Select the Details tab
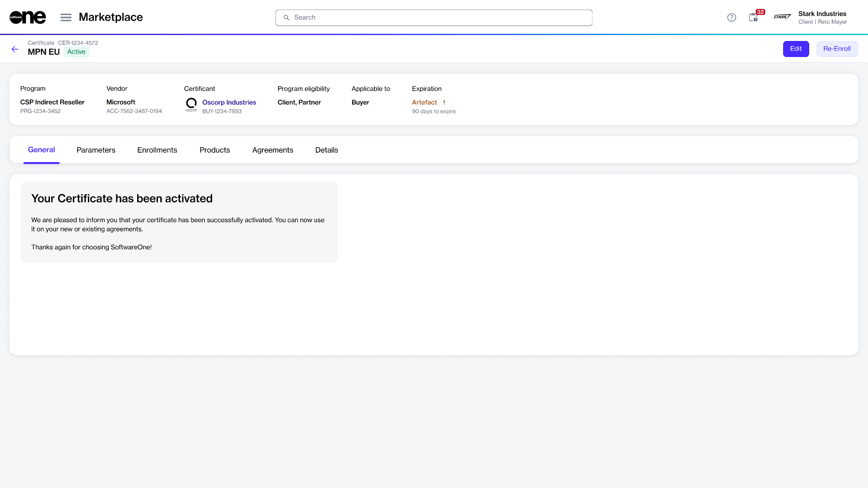Viewport: 868px width, 488px height. pyautogui.click(x=327, y=150)
